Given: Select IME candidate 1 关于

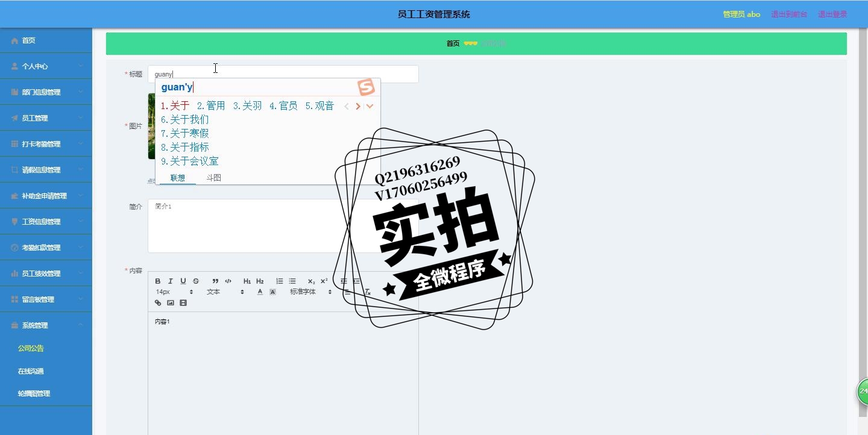Looking at the screenshot, I should point(175,106).
